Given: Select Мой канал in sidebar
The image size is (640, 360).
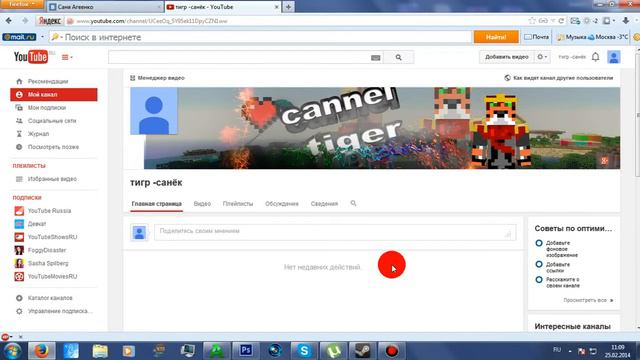Looking at the screenshot, I should coord(53,95).
